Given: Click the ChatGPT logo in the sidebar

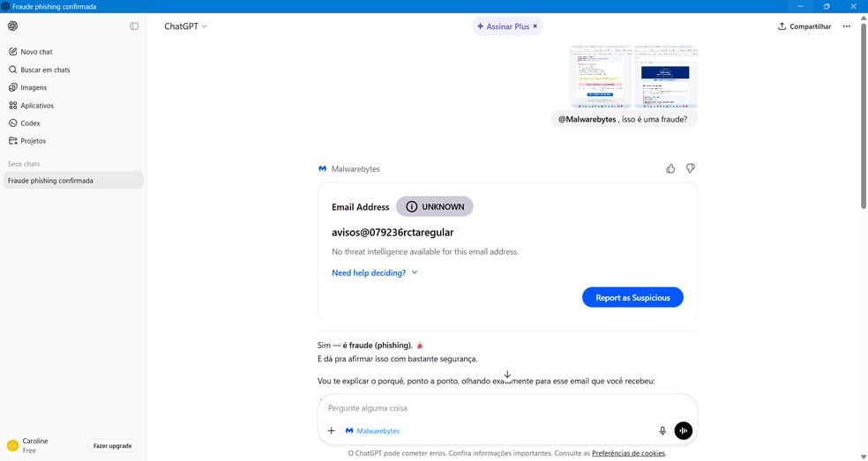Looking at the screenshot, I should click(12, 26).
